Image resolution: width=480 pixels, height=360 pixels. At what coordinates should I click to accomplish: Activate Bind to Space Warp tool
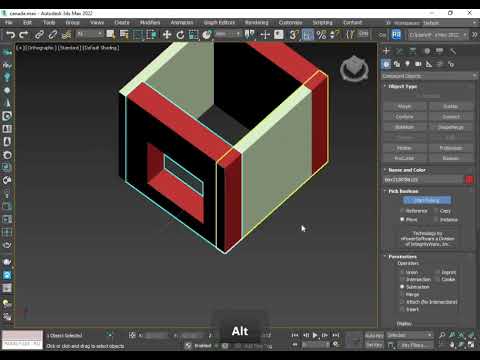coord(66,35)
